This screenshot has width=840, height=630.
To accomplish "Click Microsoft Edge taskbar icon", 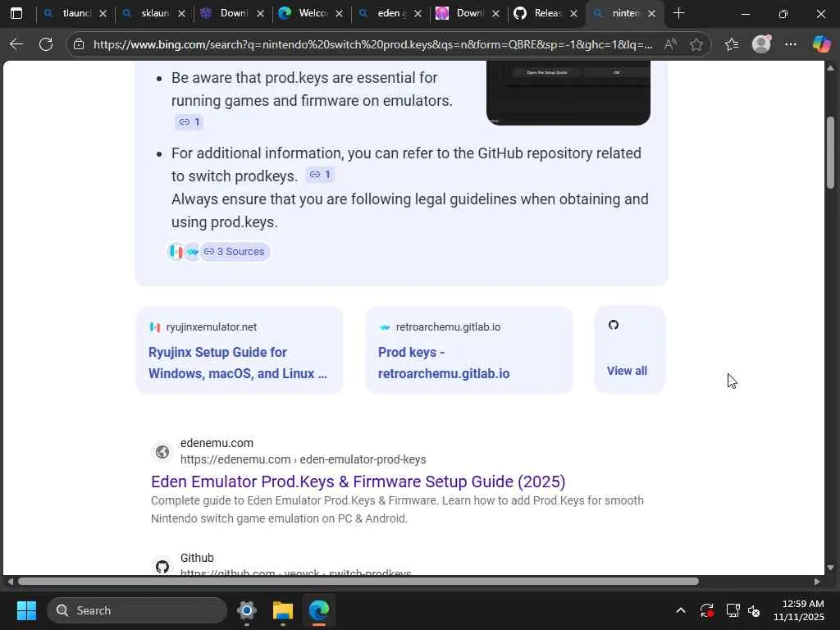I will (x=319, y=610).
